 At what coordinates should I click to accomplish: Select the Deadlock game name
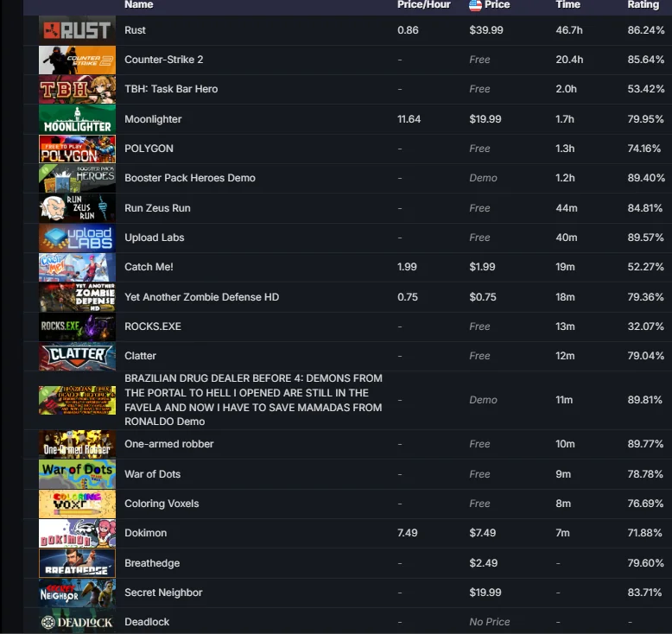pyautogui.click(x=147, y=622)
